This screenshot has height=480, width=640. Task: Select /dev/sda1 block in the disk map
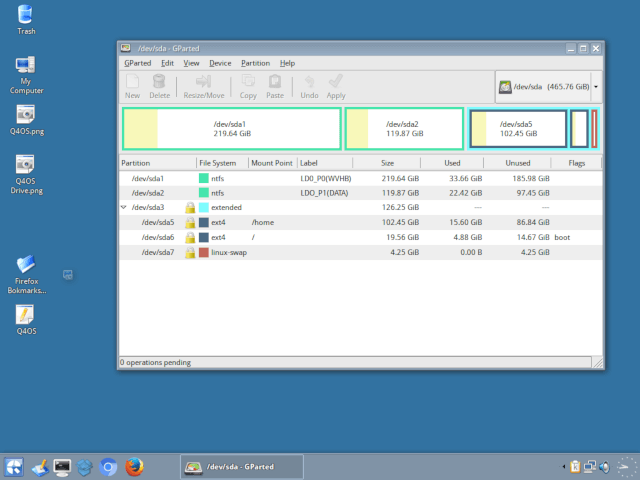231,129
